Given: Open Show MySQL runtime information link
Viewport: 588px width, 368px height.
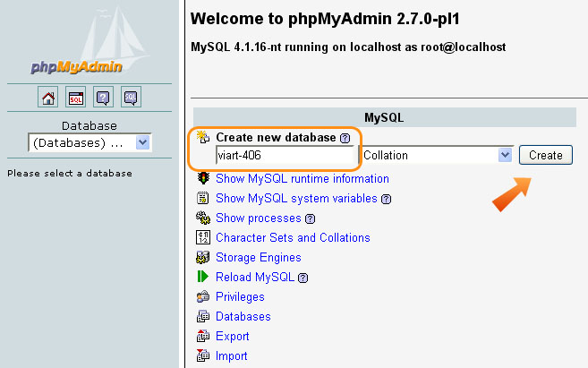Looking at the screenshot, I should click(x=303, y=178).
